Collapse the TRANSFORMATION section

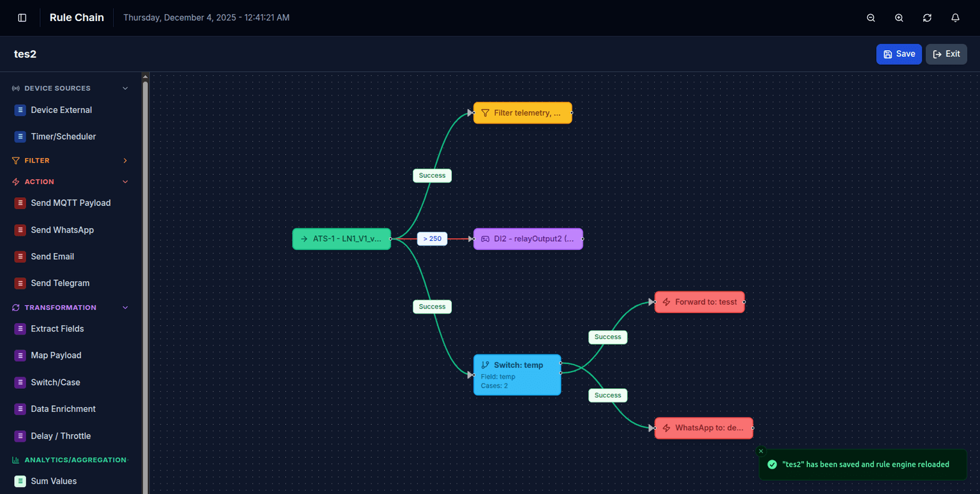tap(125, 307)
